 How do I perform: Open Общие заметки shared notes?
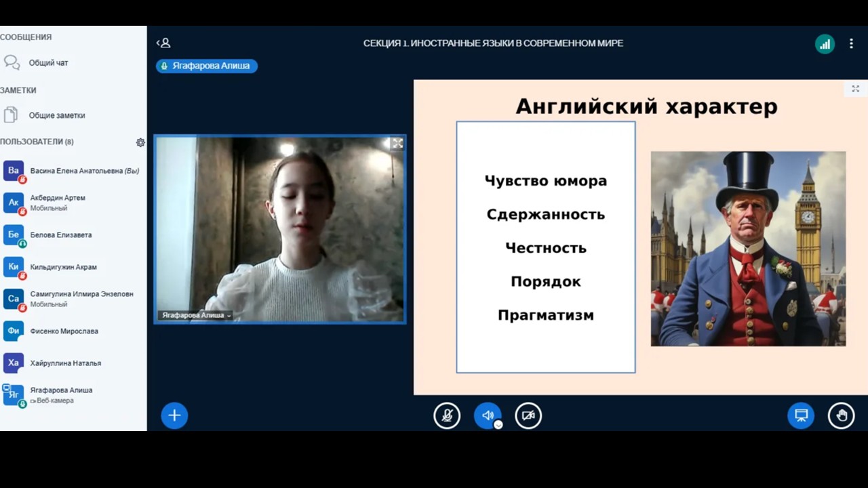click(x=56, y=115)
